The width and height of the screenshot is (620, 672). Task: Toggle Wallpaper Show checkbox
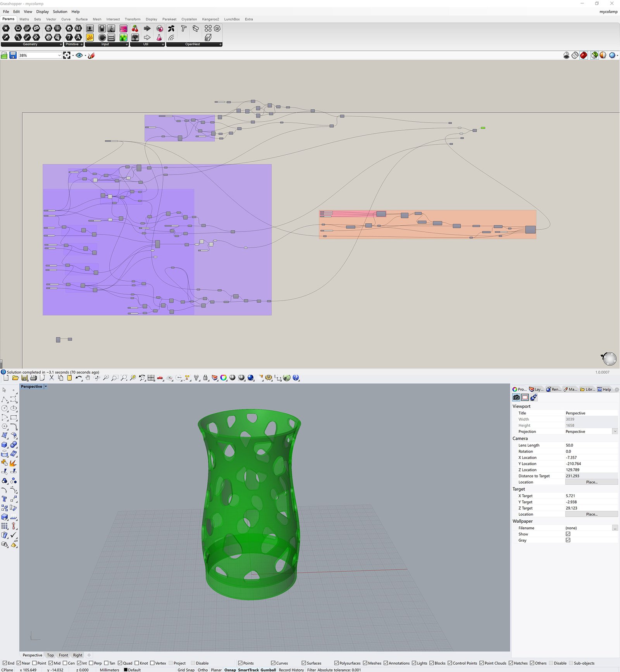click(568, 534)
